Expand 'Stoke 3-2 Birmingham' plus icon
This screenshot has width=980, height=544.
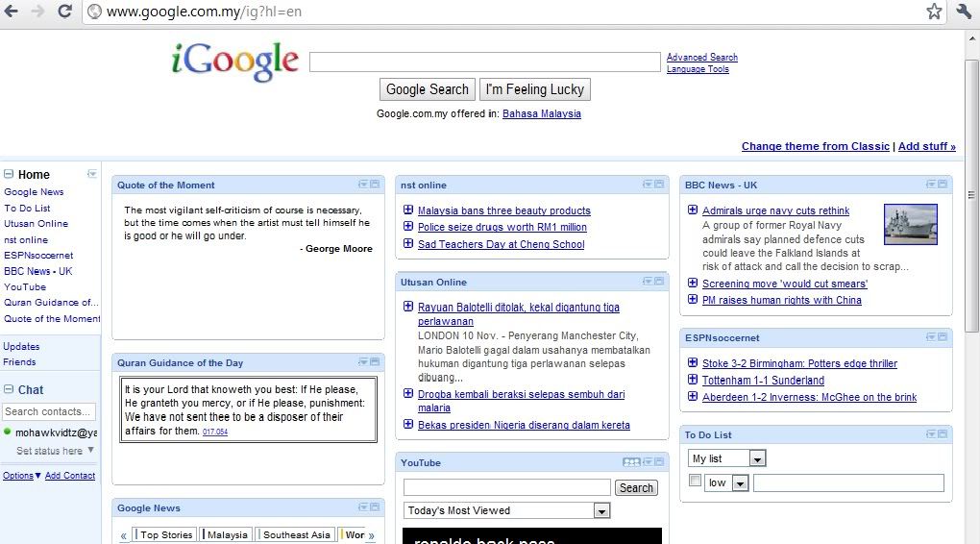(693, 362)
